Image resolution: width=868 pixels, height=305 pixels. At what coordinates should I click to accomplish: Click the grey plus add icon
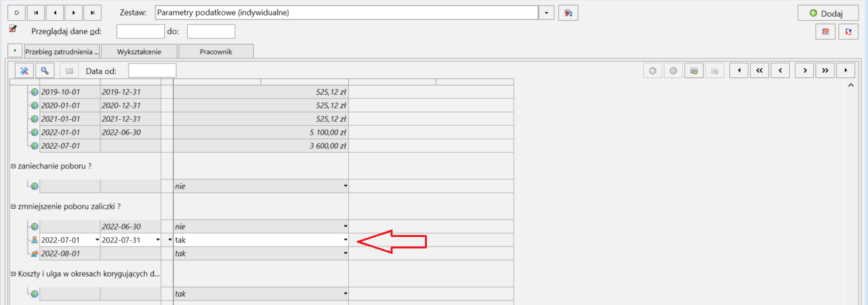click(653, 70)
